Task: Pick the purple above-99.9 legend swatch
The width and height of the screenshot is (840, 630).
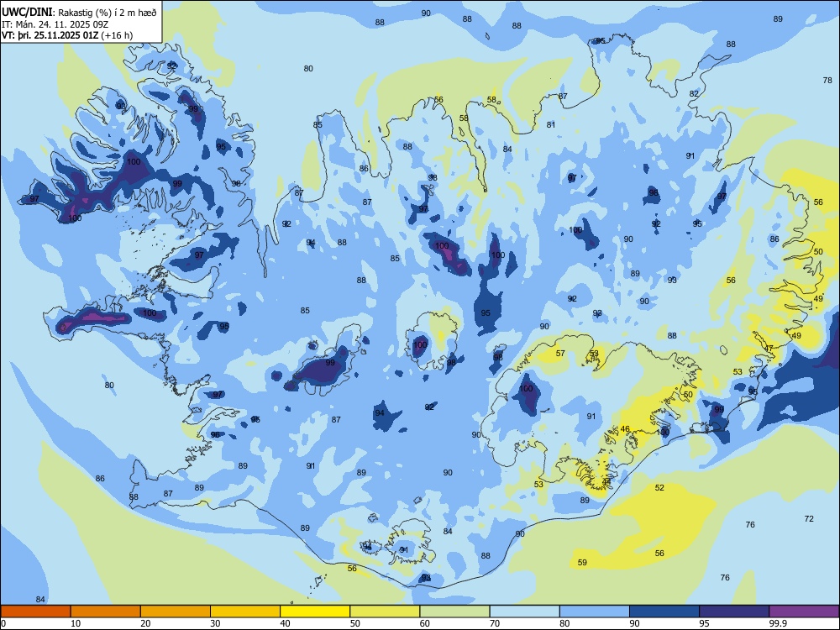Action: click(804, 612)
